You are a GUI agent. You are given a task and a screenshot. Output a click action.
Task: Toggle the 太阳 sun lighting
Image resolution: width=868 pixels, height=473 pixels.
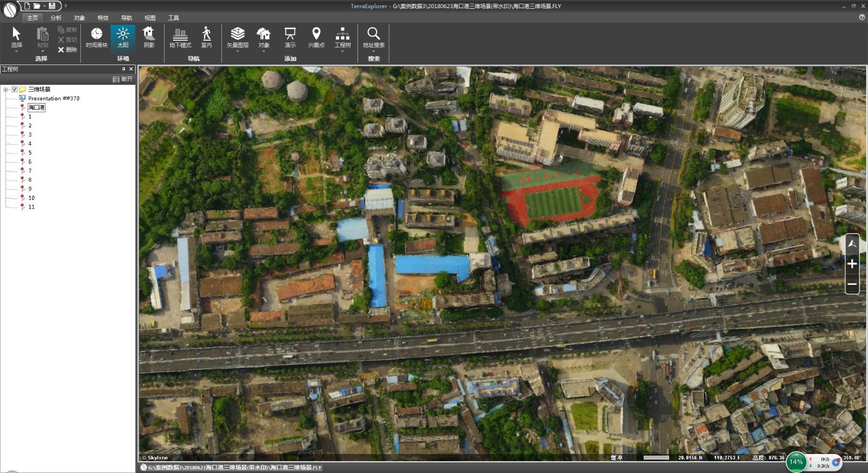123,38
